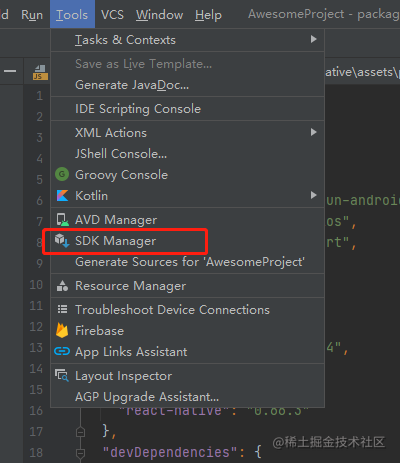Click line number 10 in the gutter

[36, 285]
